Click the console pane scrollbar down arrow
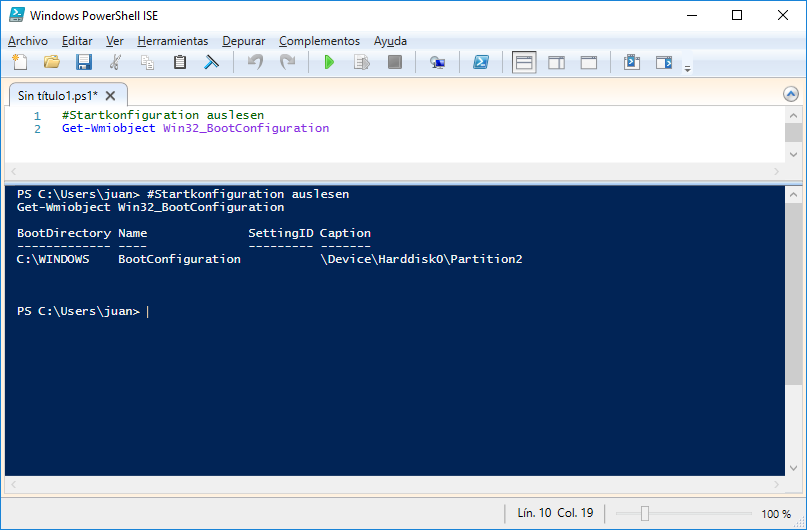 793,468
